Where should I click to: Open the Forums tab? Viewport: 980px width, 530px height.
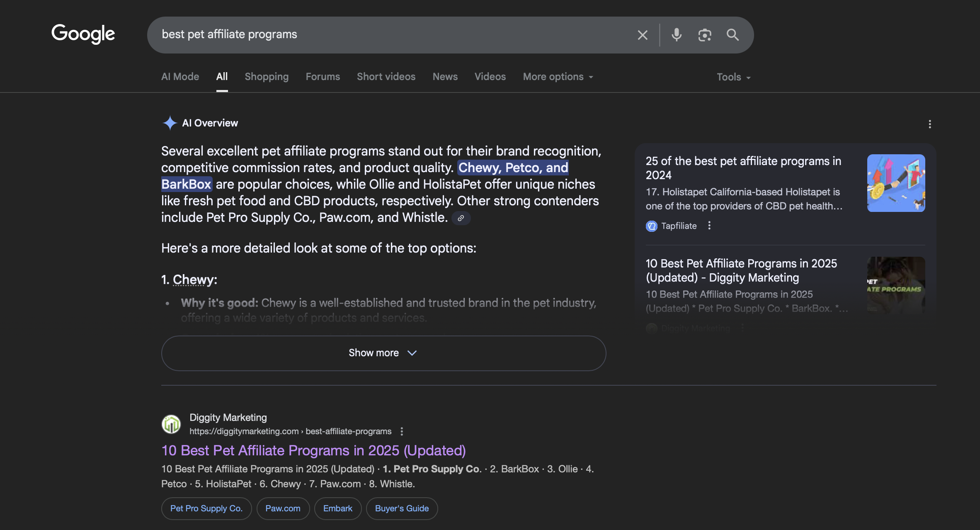tap(323, 77)
